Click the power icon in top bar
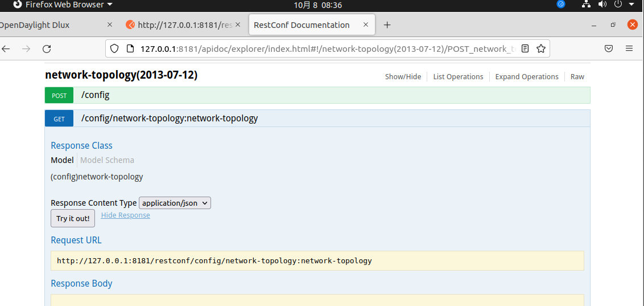The image size is (644, 306). (x=618, y=5)
